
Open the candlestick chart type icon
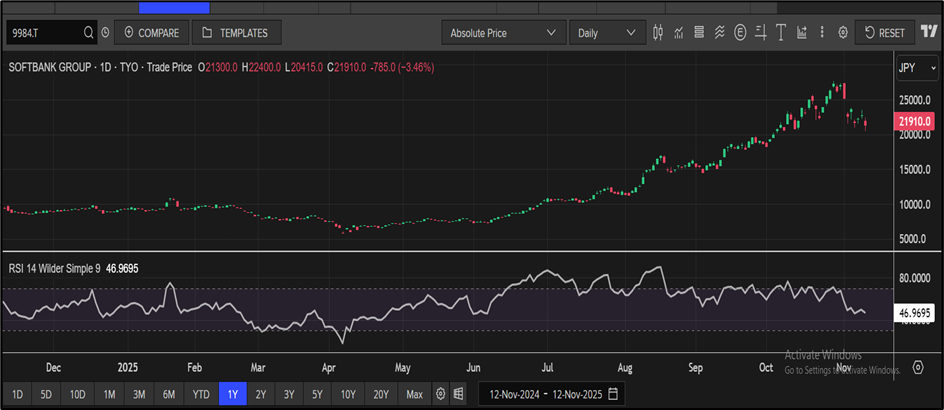(x=658, y=33)
